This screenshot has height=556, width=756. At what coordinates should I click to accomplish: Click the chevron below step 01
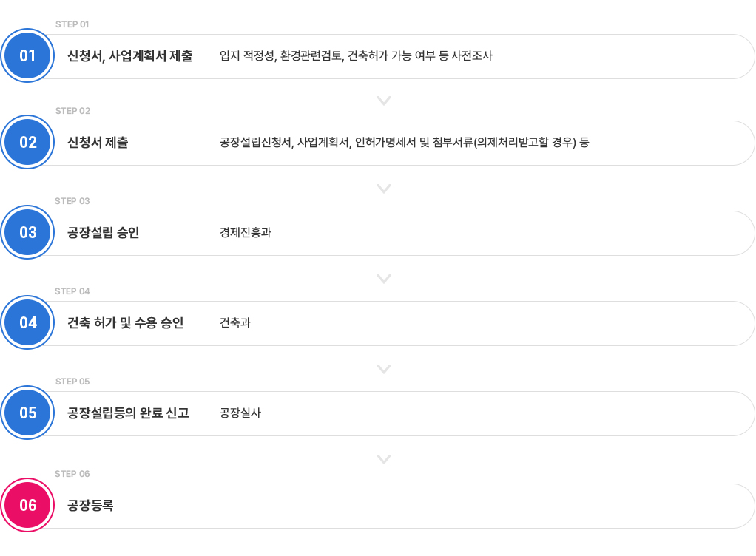pos(383,101)
